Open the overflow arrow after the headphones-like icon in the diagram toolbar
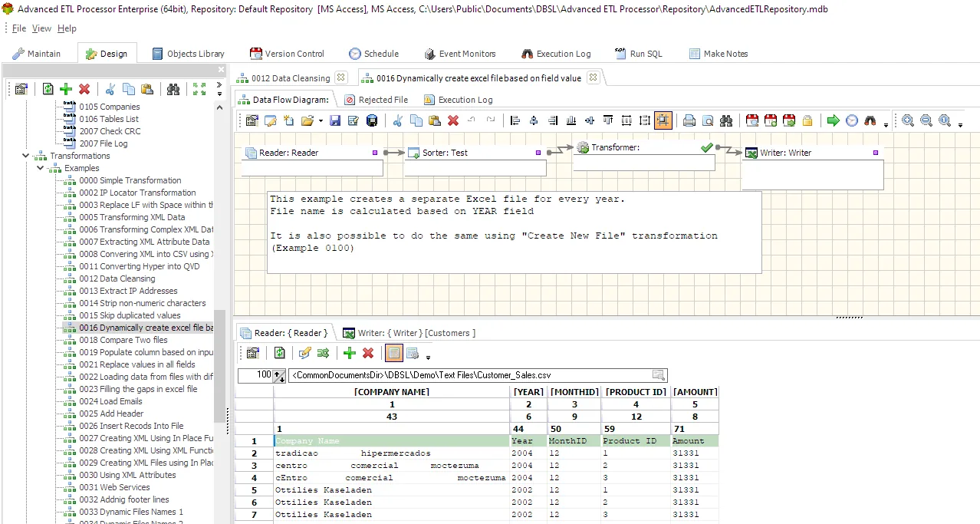 coord(886,124)
